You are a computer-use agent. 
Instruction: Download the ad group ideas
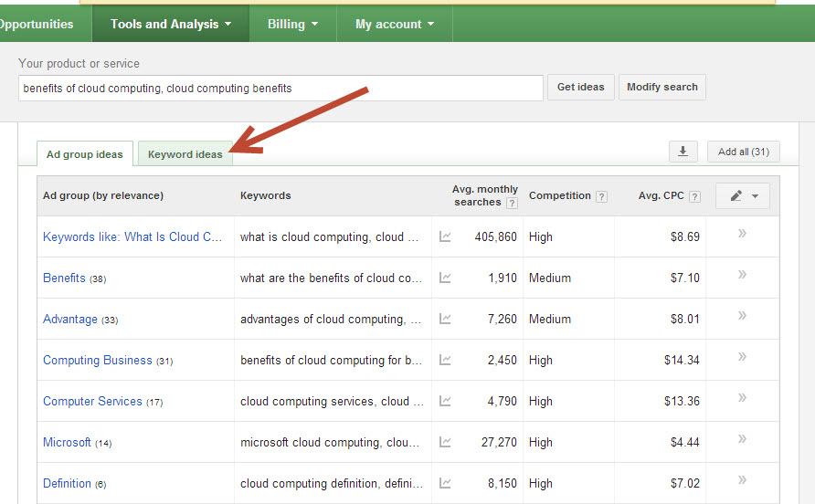(683, 152)
